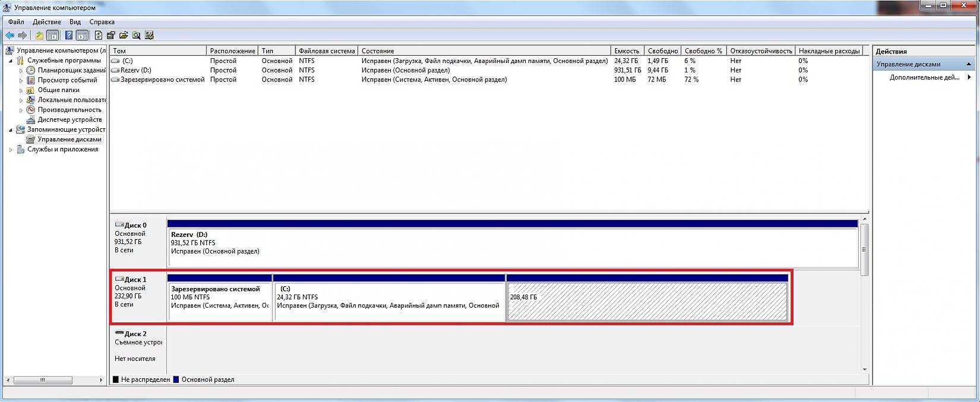This screenshot has height=402, width=980.
Task: Click the open folder toolbar icon
Action: [124, 36]
